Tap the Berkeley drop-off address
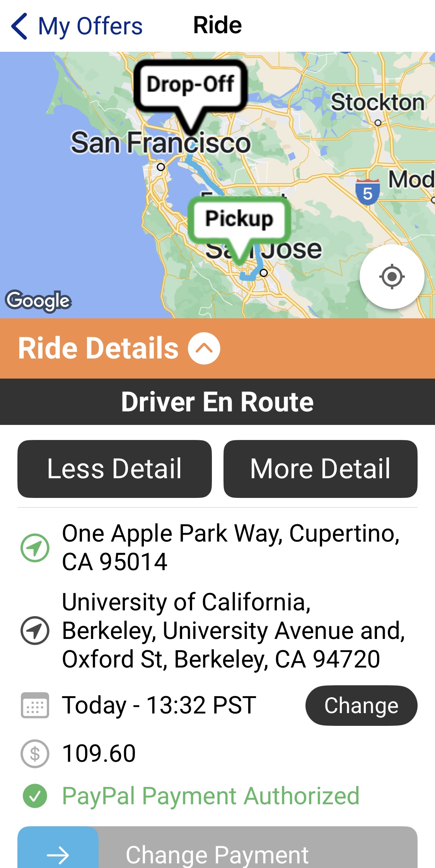This screenshot has width=435, height=868. [x=233, y=630]
